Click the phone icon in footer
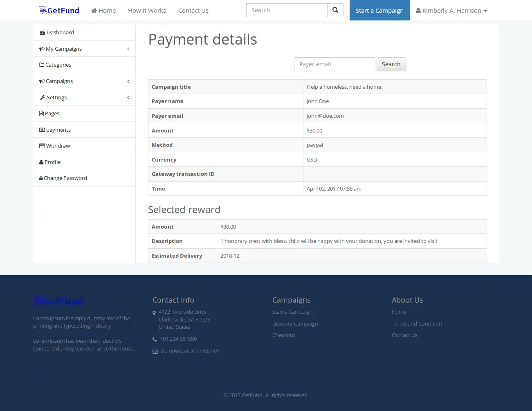532x411 pixels. tap(155, 339)
